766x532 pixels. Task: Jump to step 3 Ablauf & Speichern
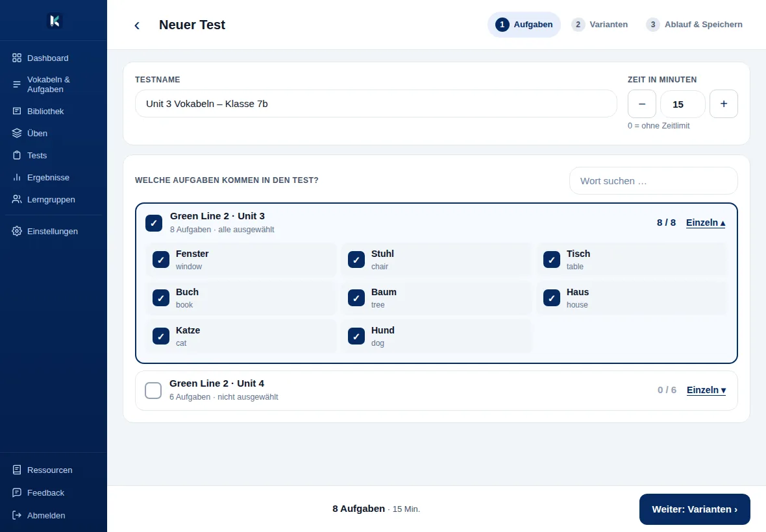[x=694, y=25]
